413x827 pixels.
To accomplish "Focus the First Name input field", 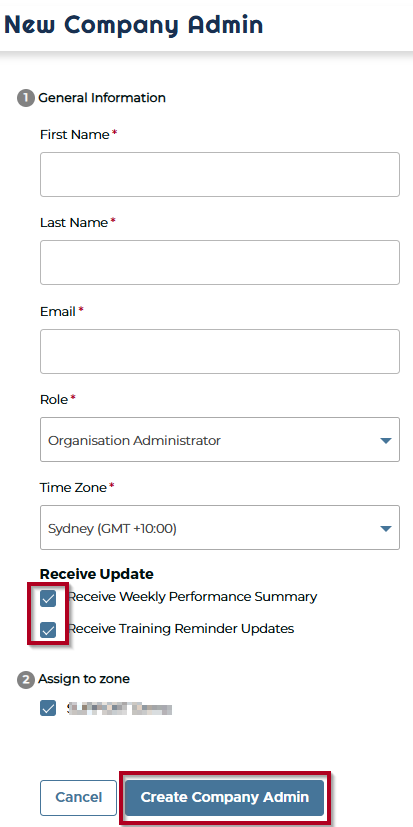I will [219, 175].
